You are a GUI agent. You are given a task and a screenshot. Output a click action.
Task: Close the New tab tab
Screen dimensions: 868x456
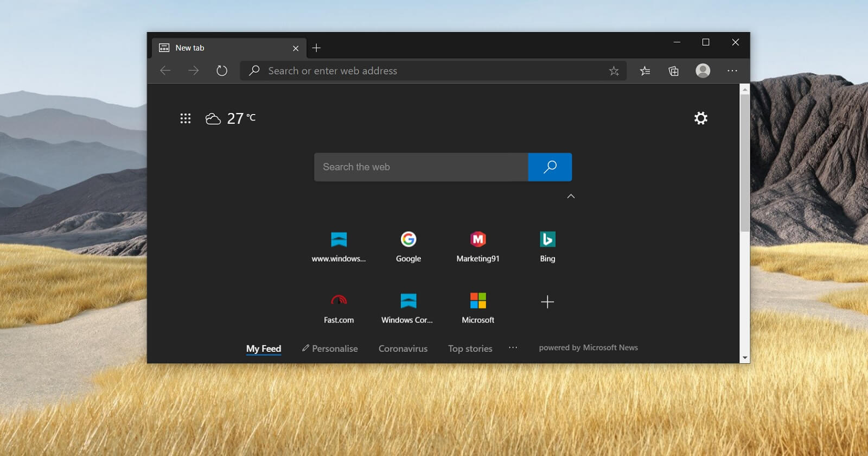pyautogui.click(x=296, y=48)
